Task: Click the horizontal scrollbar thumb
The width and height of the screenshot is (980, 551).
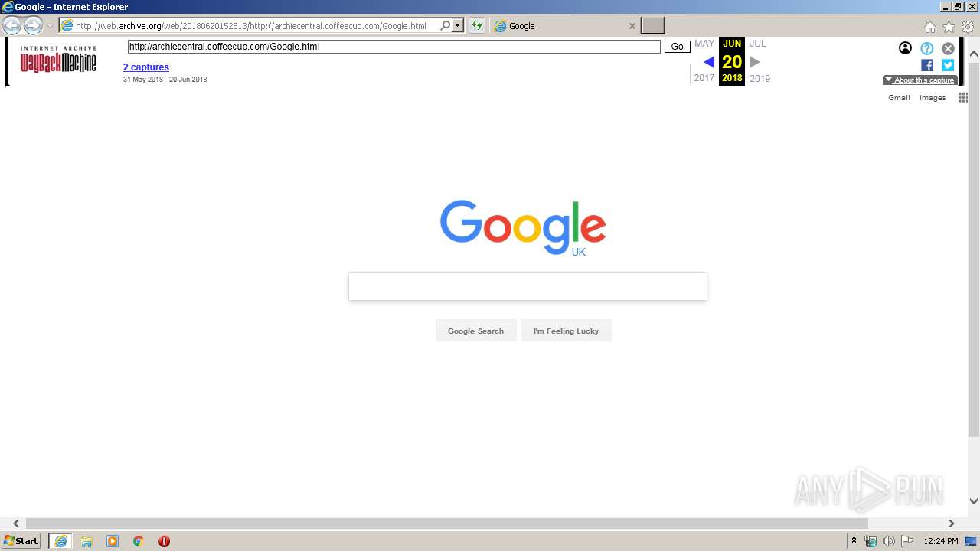Action: 447,523
